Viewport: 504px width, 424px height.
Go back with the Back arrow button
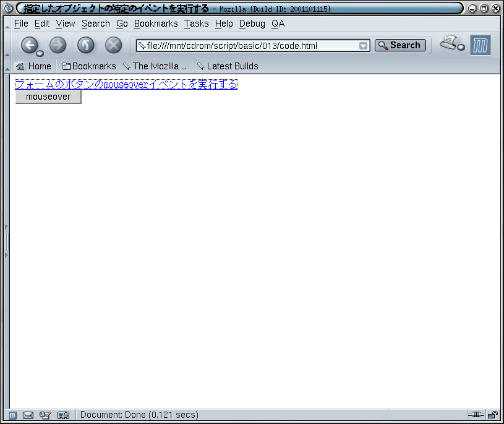(30, 45)
